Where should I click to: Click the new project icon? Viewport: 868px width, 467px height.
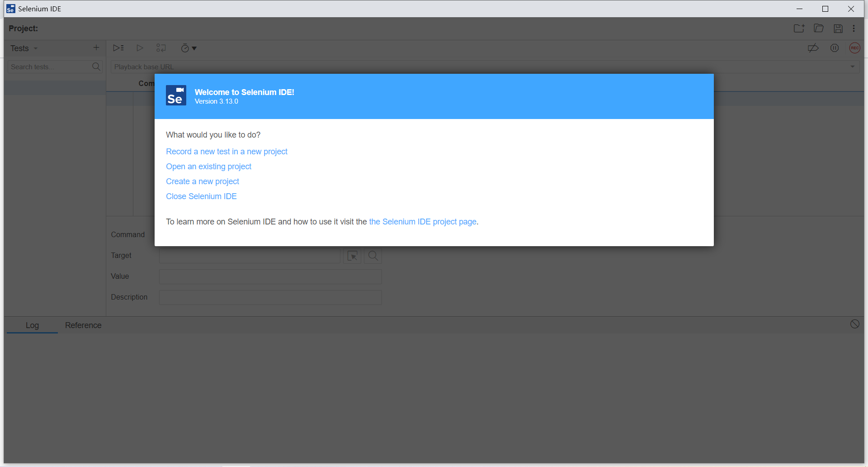point(799,29)
